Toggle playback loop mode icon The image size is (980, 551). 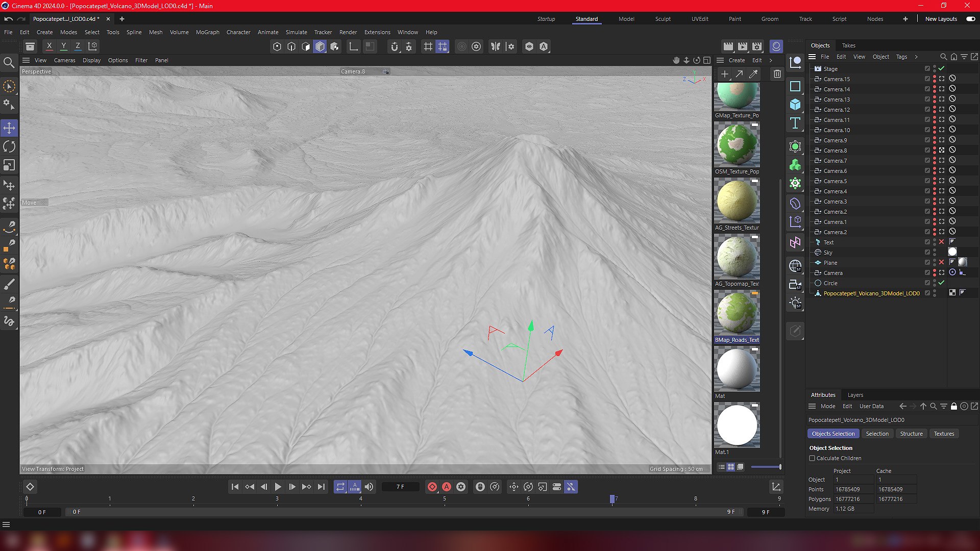(340, 487)
